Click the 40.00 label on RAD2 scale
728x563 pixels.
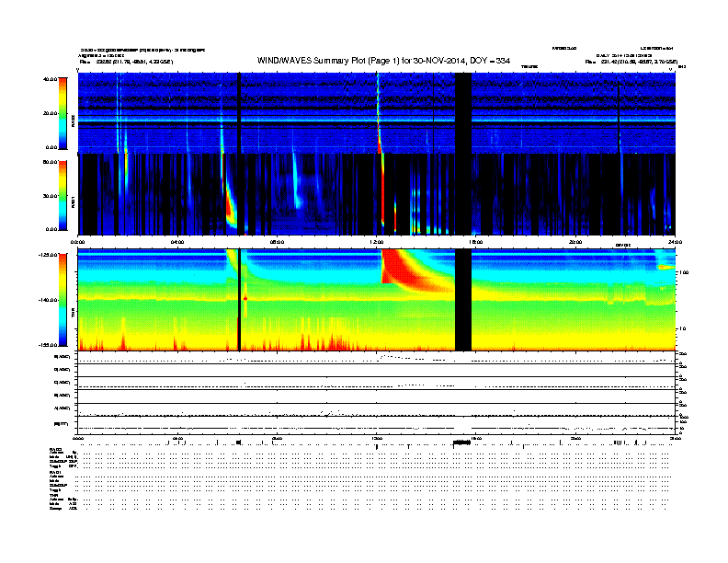pyautogui.click(x=50, y=79)
